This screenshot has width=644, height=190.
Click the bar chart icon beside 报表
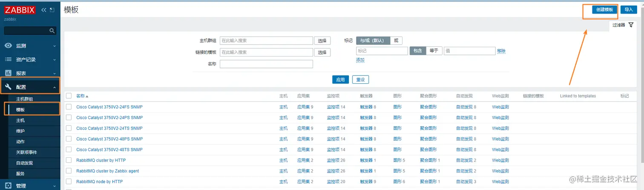(8, 73)
